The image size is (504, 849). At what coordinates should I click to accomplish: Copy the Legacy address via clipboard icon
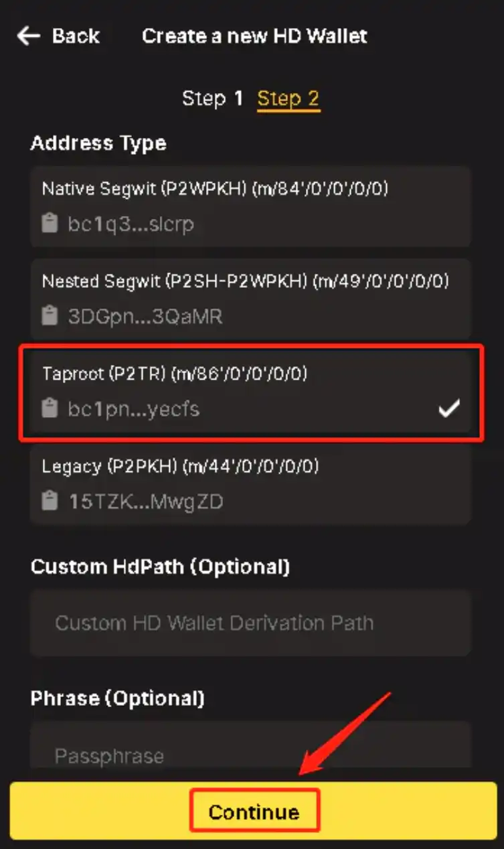tap(50, 501)
